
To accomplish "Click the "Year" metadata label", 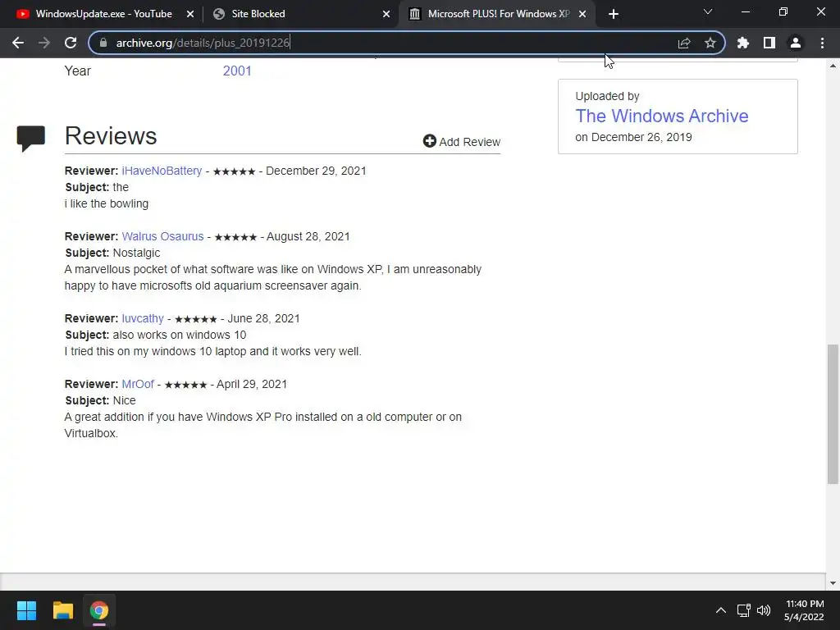I will point(78,71).
